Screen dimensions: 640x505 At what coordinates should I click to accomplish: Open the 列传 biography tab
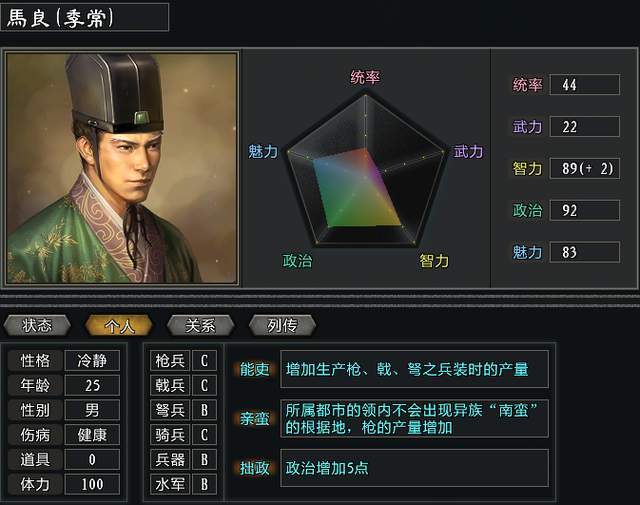click(283, 325)
